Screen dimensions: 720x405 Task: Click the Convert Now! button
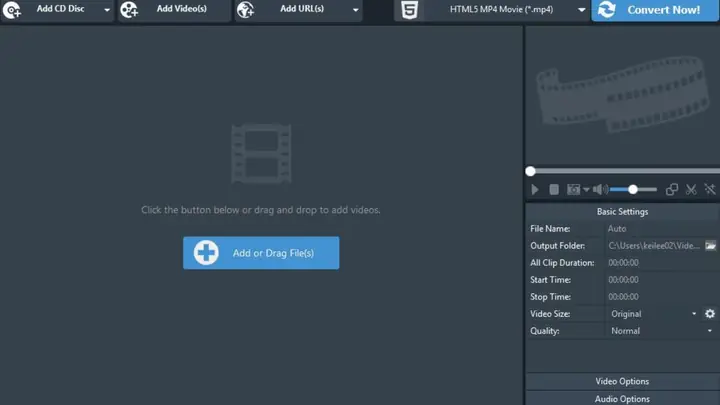[655, 10]
